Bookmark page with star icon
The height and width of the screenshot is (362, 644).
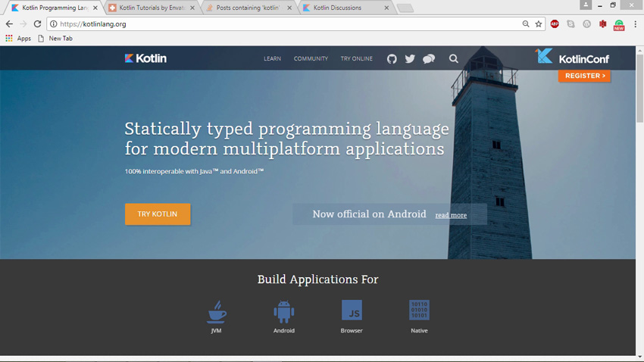pos(539,23)
